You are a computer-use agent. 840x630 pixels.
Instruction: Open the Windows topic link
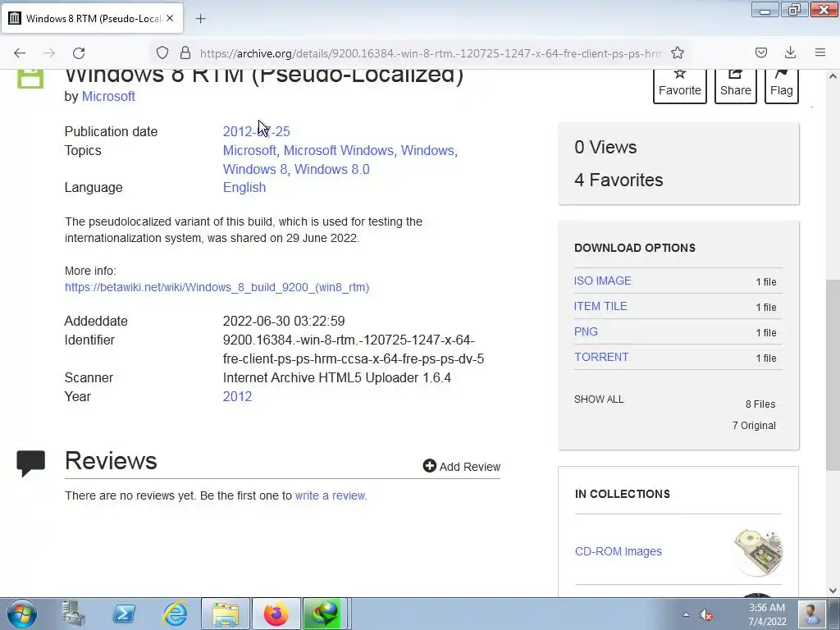[x=427, y=151]
